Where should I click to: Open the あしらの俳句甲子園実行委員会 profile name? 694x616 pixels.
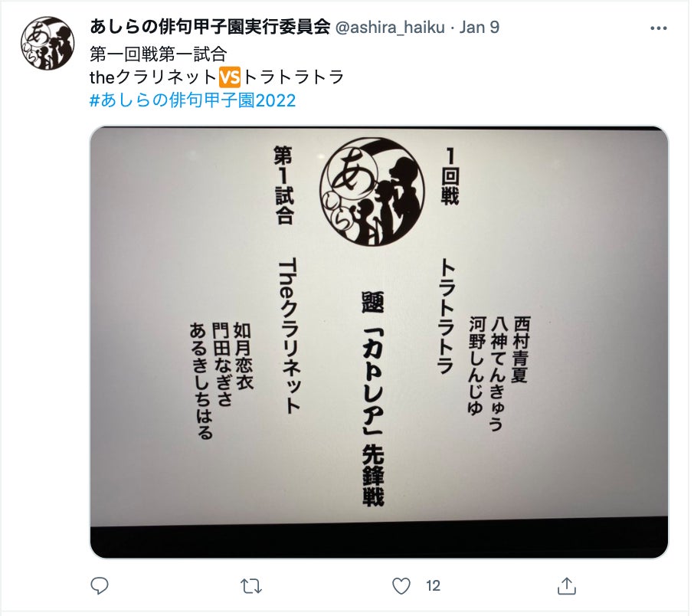[210, 28]
